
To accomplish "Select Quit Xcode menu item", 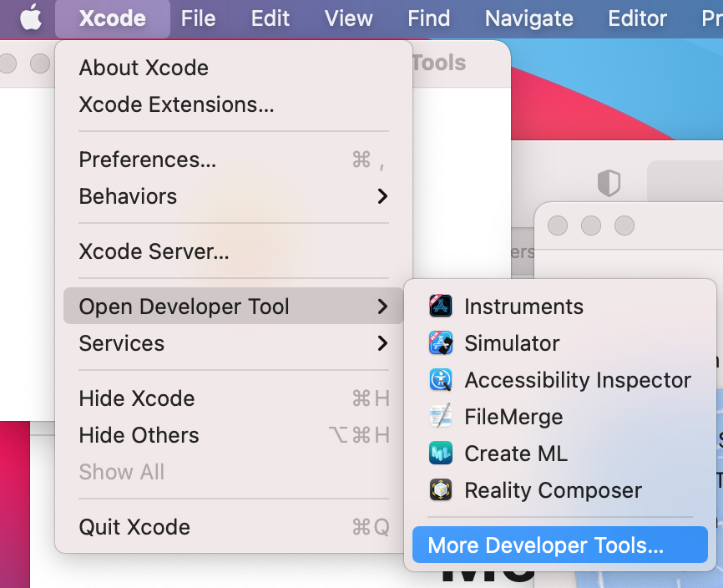I will 134,527.
